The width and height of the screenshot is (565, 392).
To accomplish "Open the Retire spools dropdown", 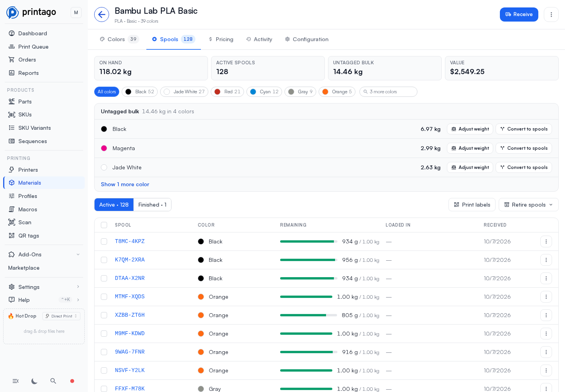I will [529, 205].
